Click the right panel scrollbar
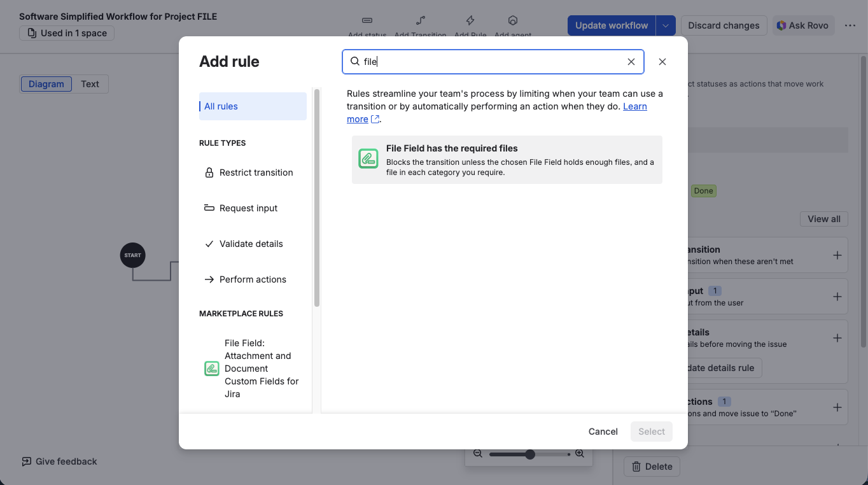The height and width of the screenshot is (485, 868). click(x=864, y=201)
